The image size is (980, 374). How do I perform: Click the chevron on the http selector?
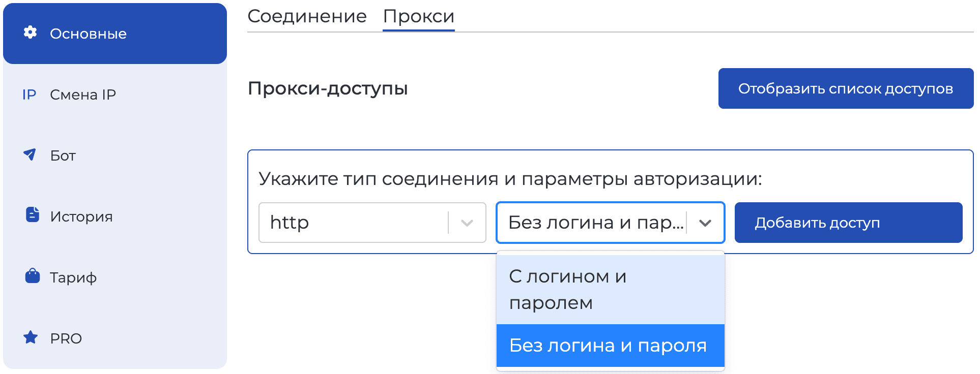tap(466, 223)
